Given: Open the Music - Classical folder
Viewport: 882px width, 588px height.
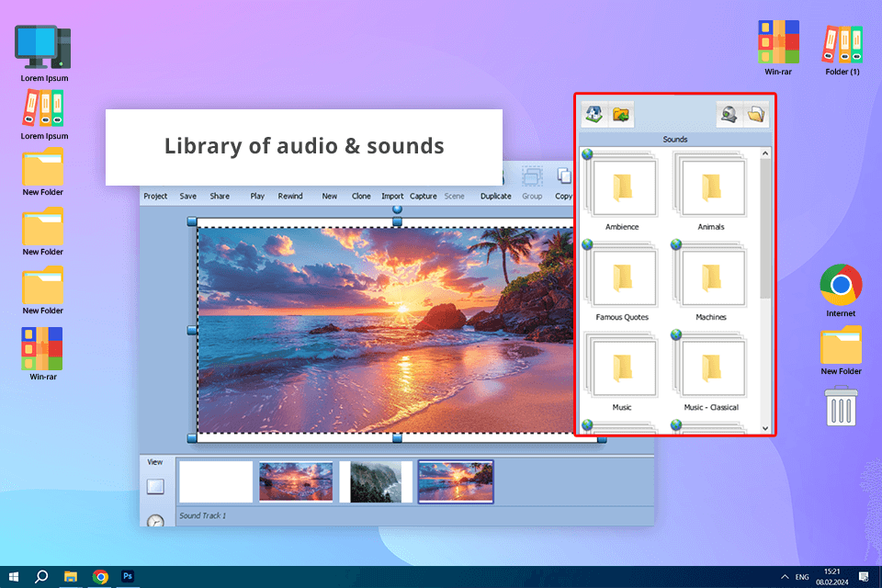Looking at the screenshot, I should click(x=710, y=369).
